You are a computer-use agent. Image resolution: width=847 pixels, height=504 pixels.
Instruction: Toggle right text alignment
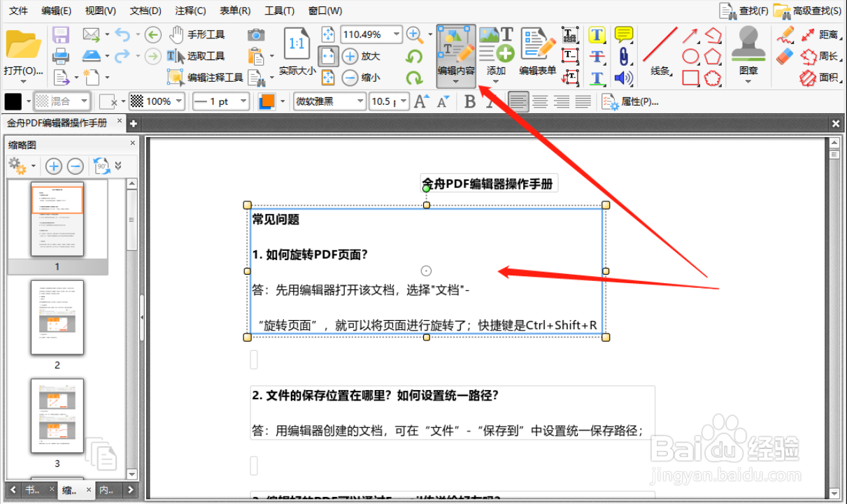tap(562, 102)
